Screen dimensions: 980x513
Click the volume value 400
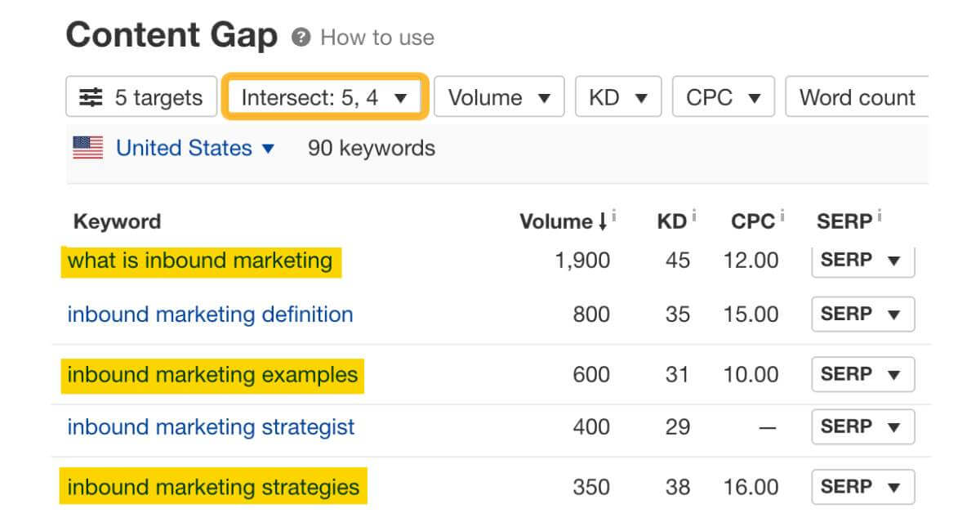click(x=591, y=427)
